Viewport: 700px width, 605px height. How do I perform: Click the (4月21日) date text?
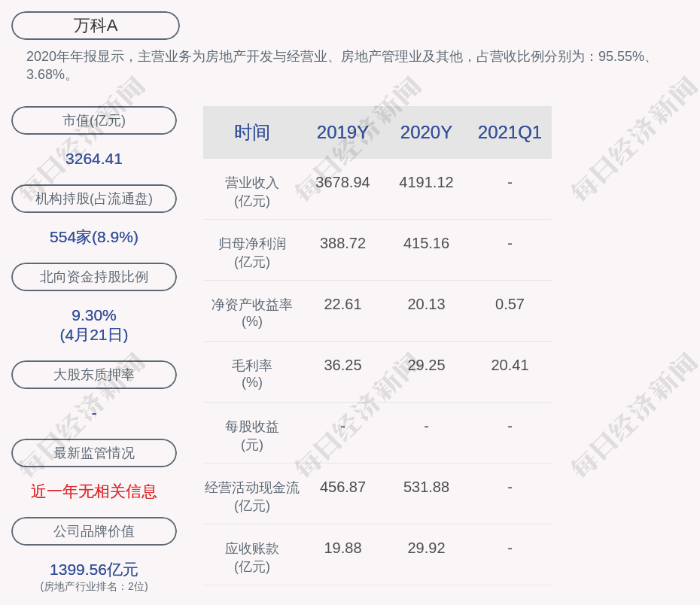point(94,335)
